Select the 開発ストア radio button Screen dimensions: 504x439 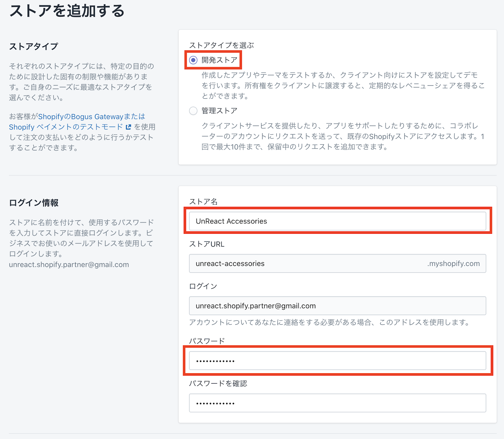(193, 60)
